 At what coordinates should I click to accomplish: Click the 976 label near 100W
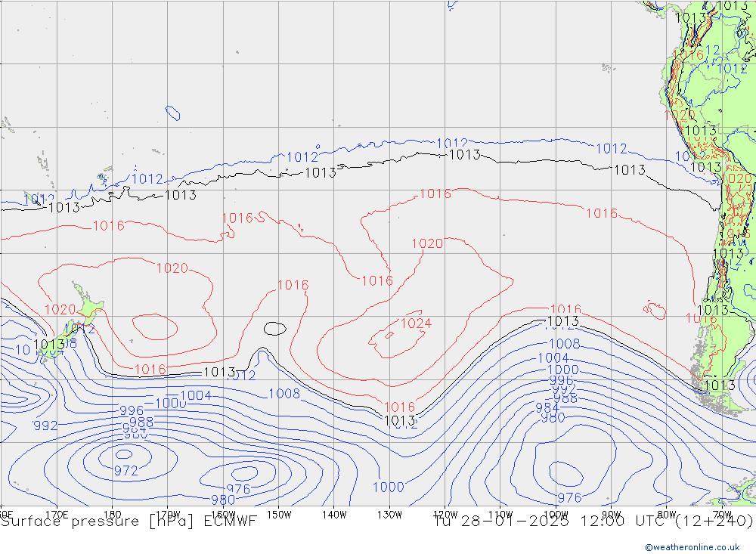pos(569,497)
